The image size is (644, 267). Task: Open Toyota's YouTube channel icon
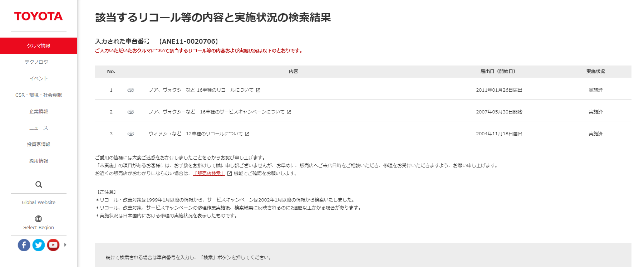pyautogui.click(x=53, y=245)
